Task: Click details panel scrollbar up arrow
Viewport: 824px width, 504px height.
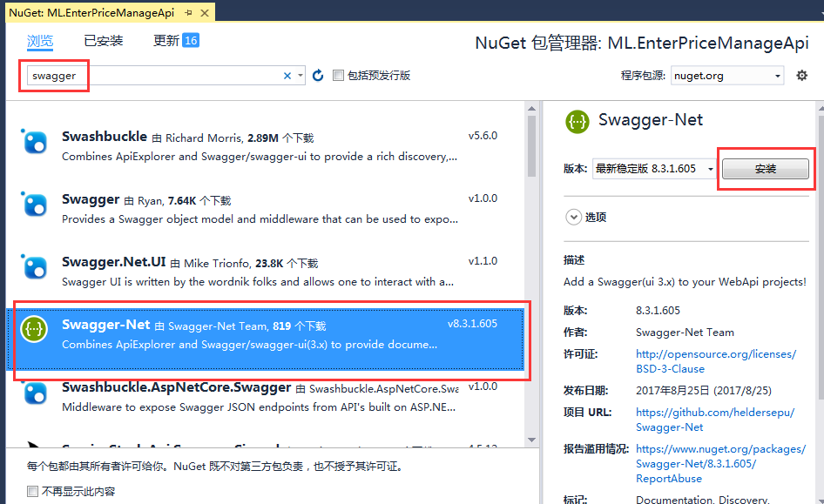Action: (x=821, y=109)
